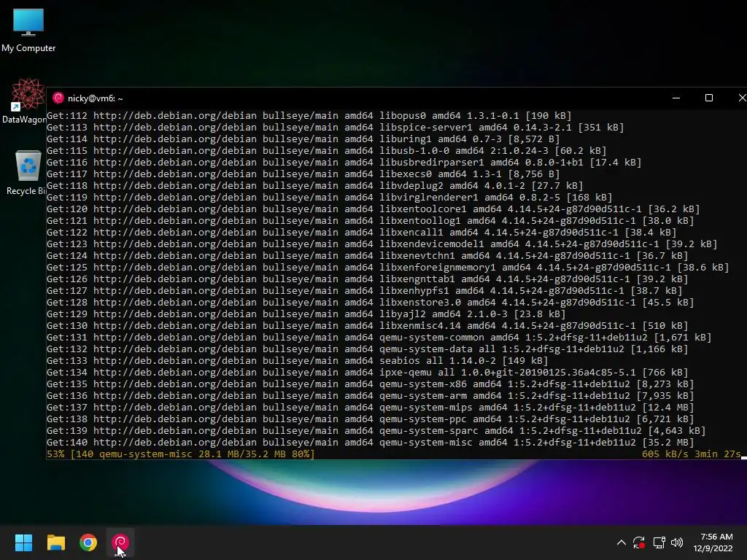Maximize the nicky@vm6 terminal window

[x=709, y=98]
